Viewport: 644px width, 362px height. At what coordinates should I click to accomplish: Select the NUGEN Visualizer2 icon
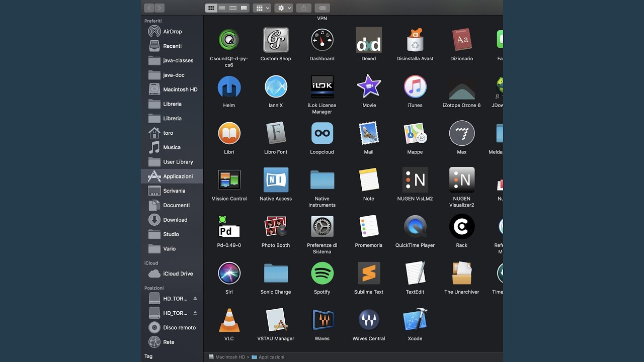462,180
